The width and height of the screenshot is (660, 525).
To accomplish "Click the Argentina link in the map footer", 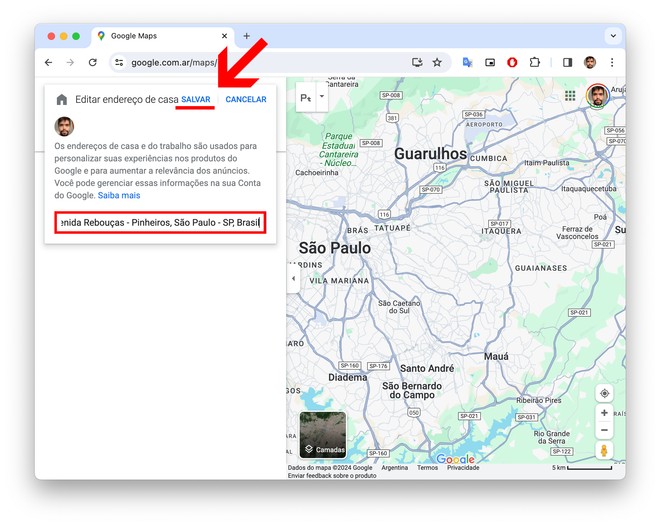I will [x=394, y=468].
